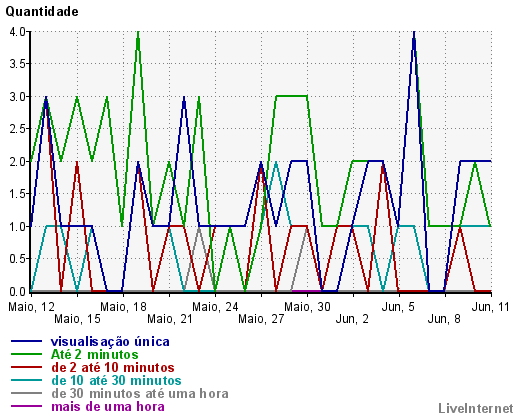Click the 'Maio, 18' date label
The width and height of the screenshot is (520, 418).
coord(123,307)
